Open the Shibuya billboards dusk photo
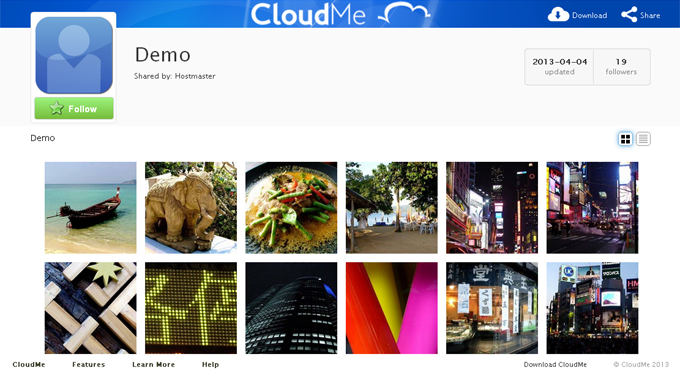The image size is (680, 373). coord(592,308)
